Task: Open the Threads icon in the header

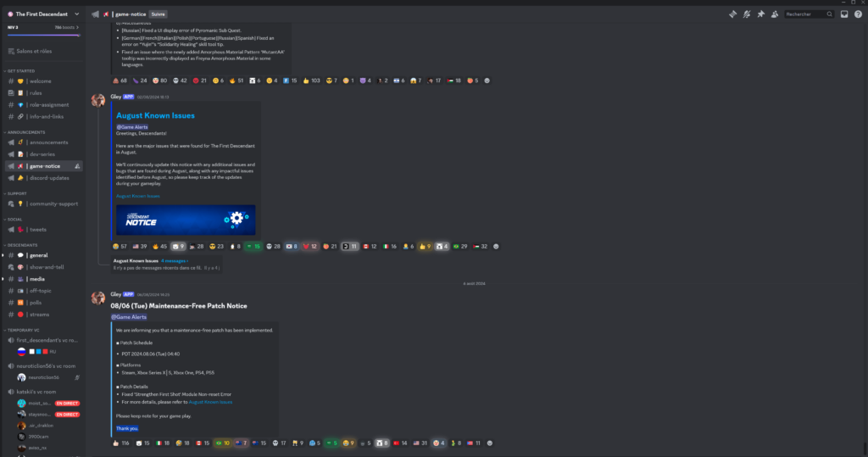Action: (732, 14)
